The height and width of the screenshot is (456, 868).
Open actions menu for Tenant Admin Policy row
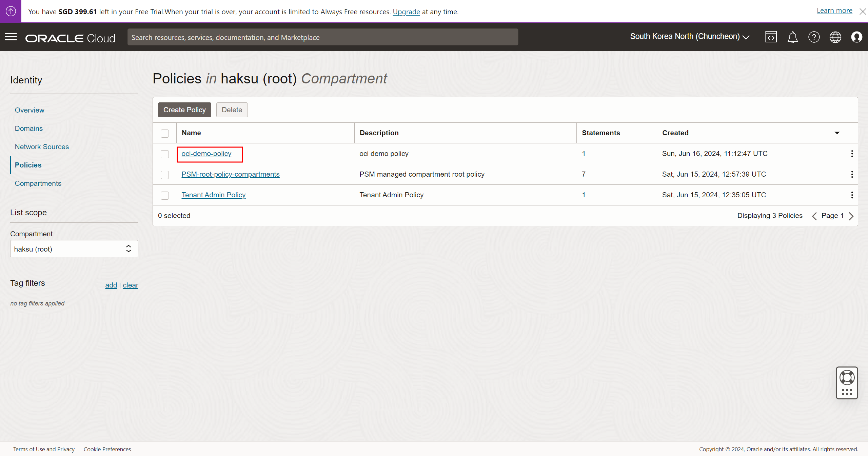[x=852, y=195]
